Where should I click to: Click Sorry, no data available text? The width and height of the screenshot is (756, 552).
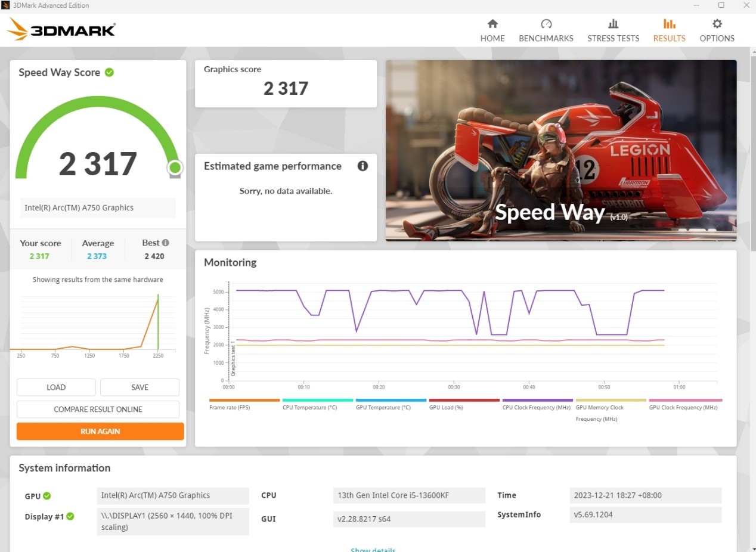pos(286,191)
